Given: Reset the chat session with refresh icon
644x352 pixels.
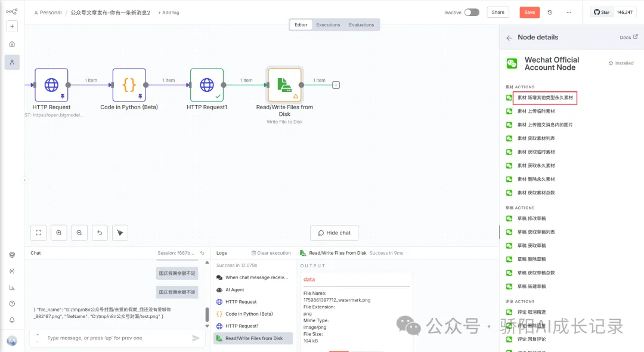Looking at the screenshot, I should click(x=202, y=253).
